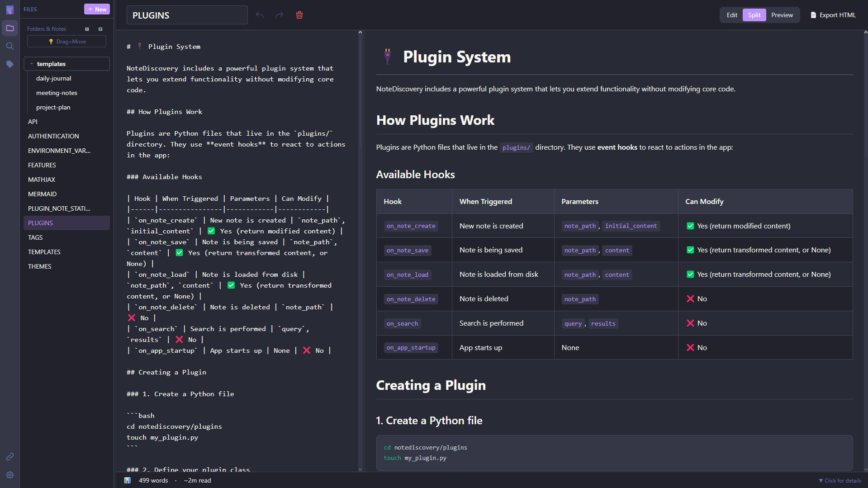Select the templates folder
Screen dimensions: 868x488
pos(66,64)
